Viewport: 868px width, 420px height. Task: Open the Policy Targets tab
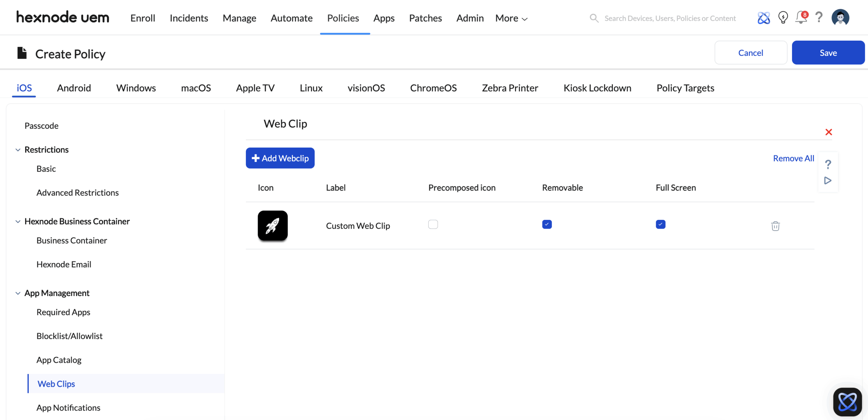pos(685,88)
